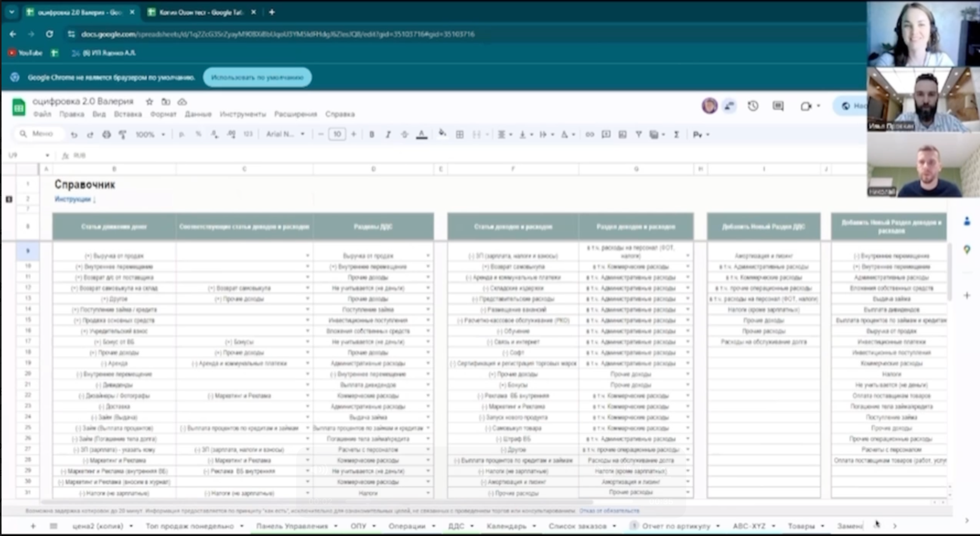Screen dimensions: 980x536
Task: Open a new browser tab
Action: (272, 12)
